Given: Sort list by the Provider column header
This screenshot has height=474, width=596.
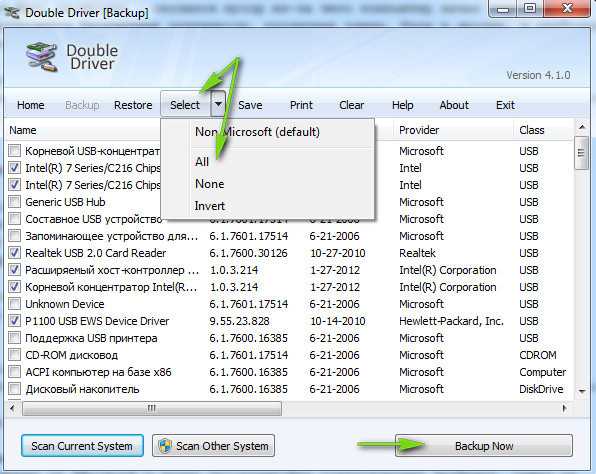Looking at the screenshot, I should 419,130.
